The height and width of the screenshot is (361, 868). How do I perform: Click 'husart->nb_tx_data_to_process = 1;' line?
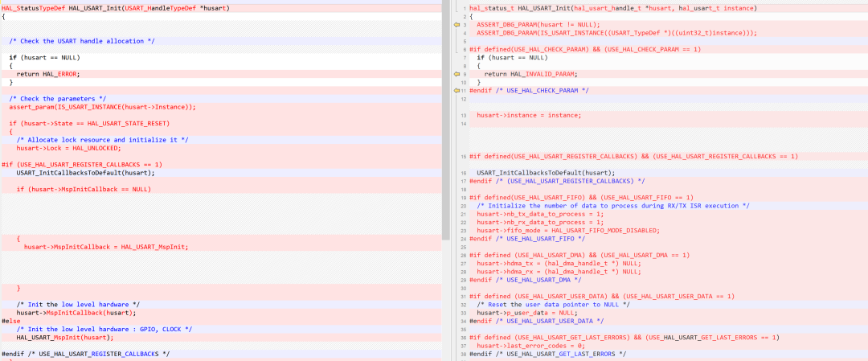click(540, 215)
